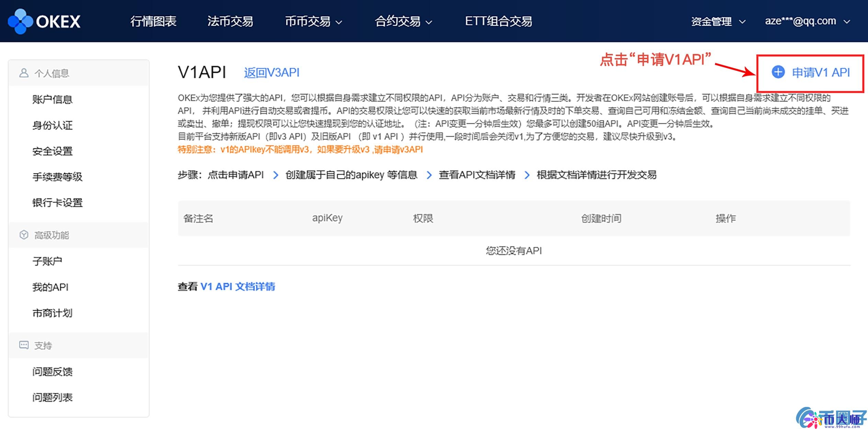Expand the 合约交易 dropdown menu

403,22
